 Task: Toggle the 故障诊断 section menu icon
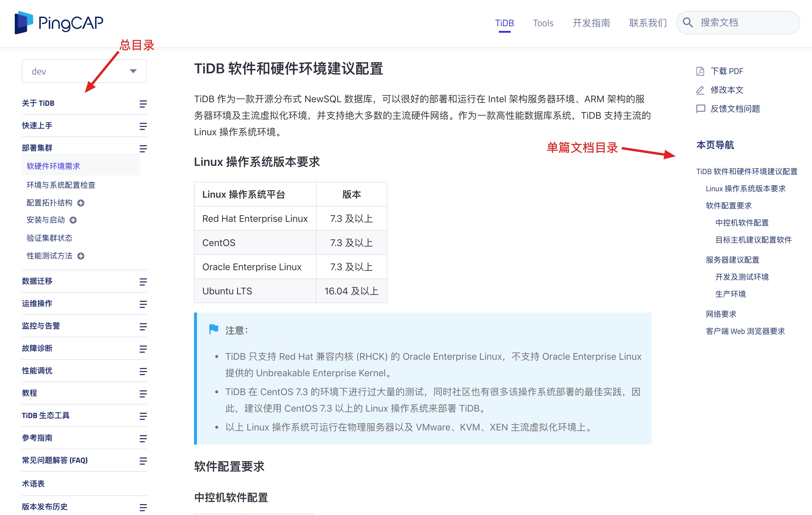143,349
